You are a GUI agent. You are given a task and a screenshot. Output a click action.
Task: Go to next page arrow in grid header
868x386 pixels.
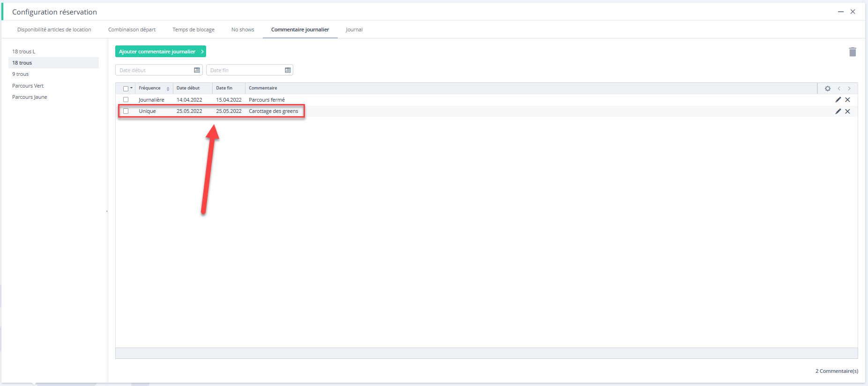[849, 89]
